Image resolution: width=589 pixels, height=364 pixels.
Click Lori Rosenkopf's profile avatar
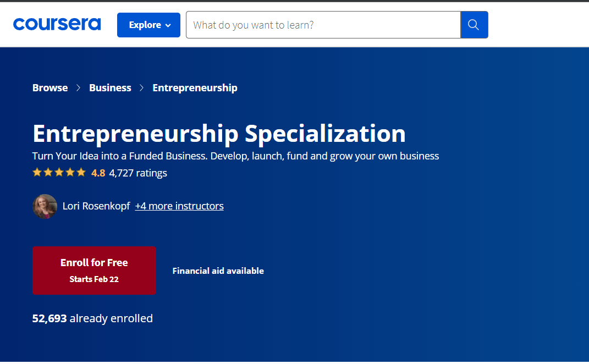[45, 206]
